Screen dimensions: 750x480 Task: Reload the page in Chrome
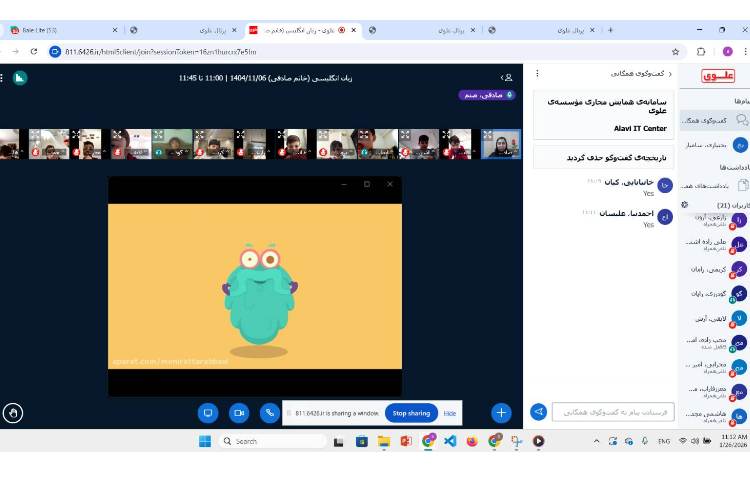coord(33,52)
